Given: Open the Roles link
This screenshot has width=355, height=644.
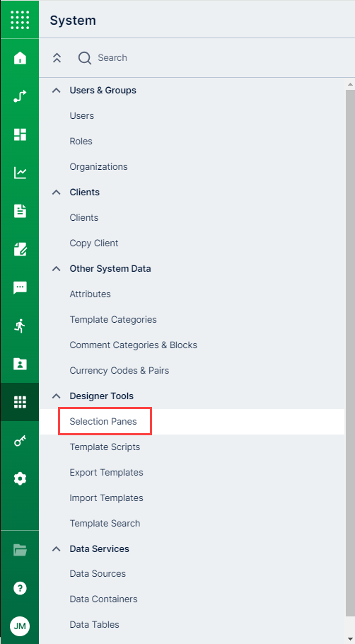Looking at the screenshot, I should tap(81, 142).
